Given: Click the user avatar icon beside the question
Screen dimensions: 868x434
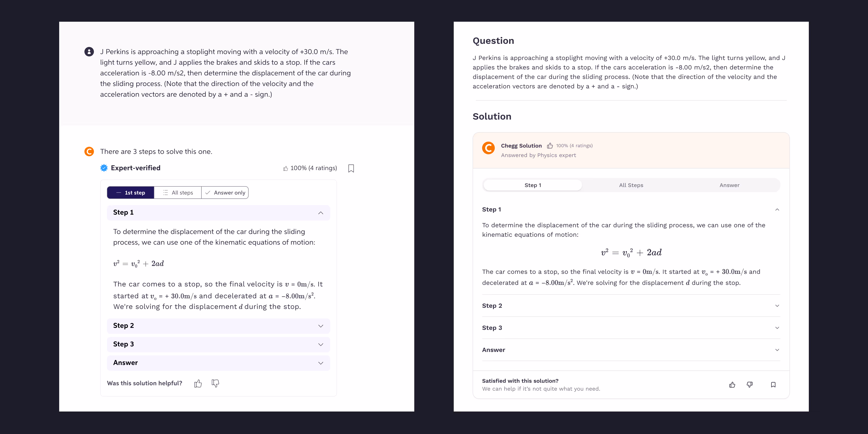Looking at the screenshot, I should (x=89, y=51).
